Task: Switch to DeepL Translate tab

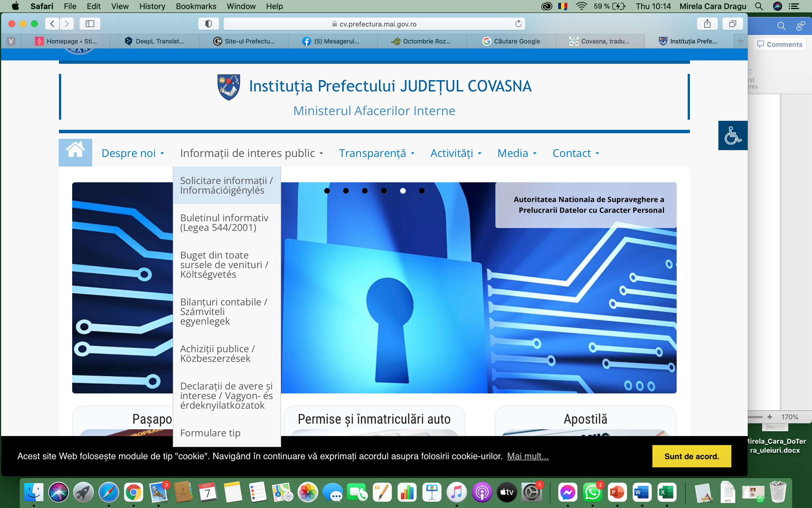Action: pyautogui.click(x=155, y=41)
